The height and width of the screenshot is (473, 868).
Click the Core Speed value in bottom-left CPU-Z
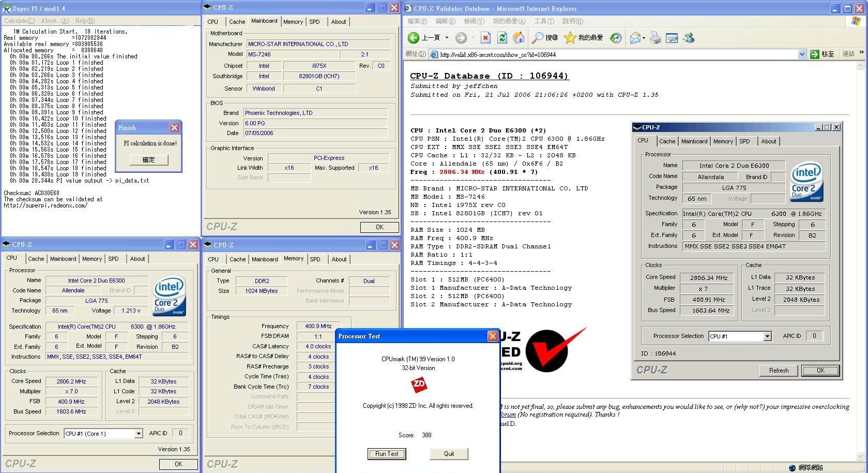pyautogui.click(x=71, y=381)
